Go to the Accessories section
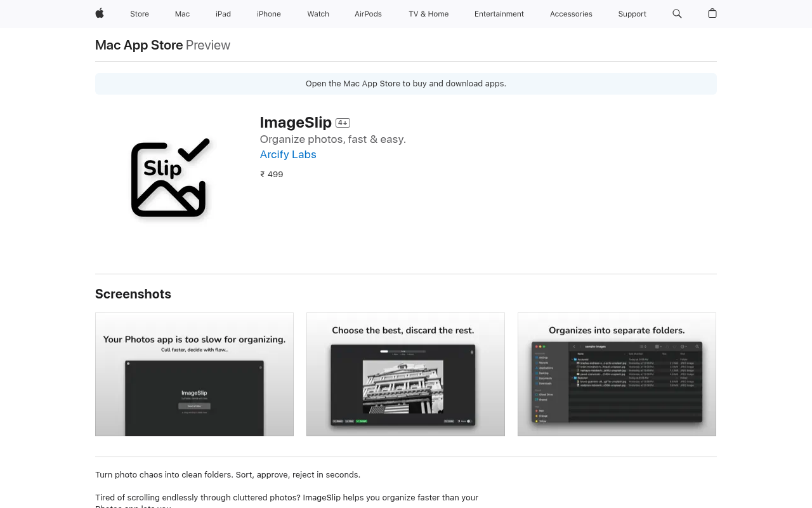812x508 pixels. pyautogui.click(x=570, y=14)
